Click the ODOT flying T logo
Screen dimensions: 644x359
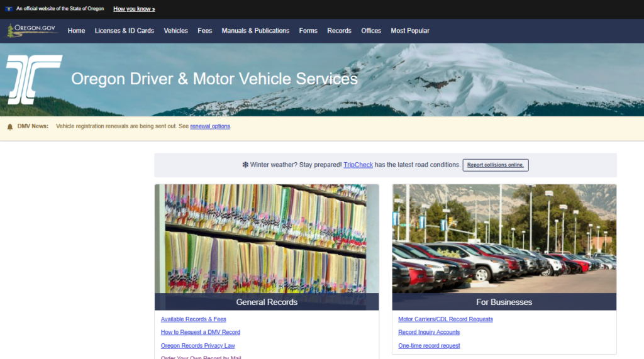click(x=34, y=79)
